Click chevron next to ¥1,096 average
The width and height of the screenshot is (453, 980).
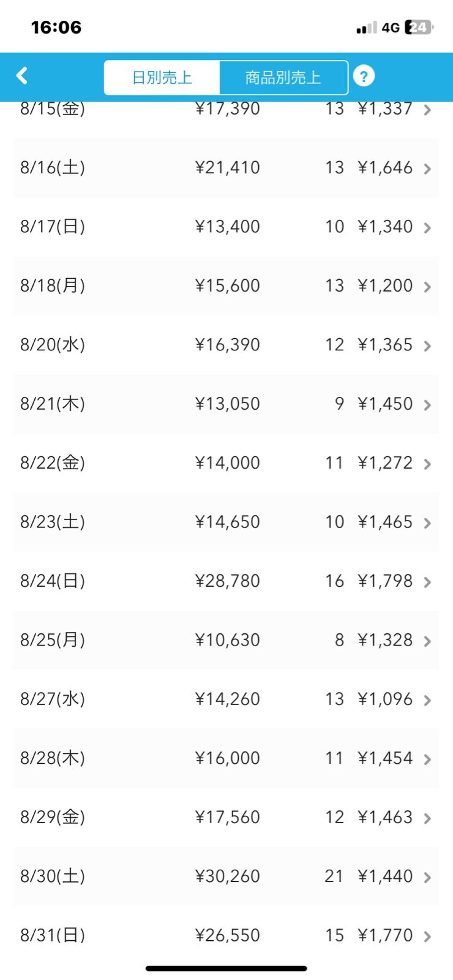click(x=427, y=700)
